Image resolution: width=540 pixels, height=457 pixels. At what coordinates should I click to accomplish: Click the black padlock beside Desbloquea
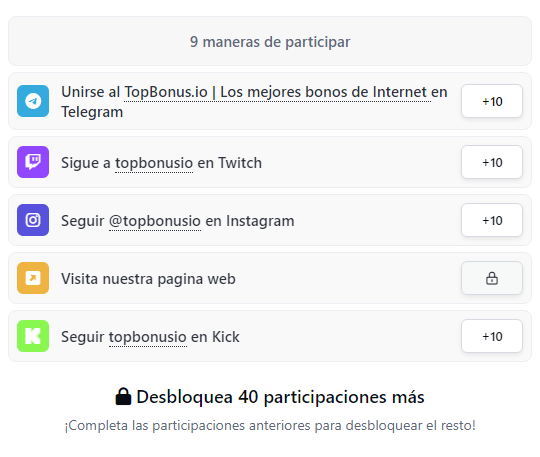point(123,396)
